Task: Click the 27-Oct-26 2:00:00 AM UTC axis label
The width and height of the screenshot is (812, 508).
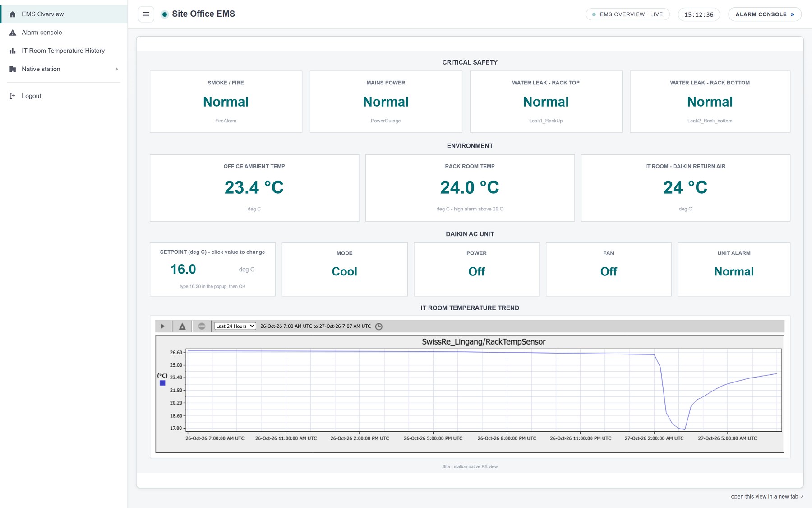Action: coord(654,438)
